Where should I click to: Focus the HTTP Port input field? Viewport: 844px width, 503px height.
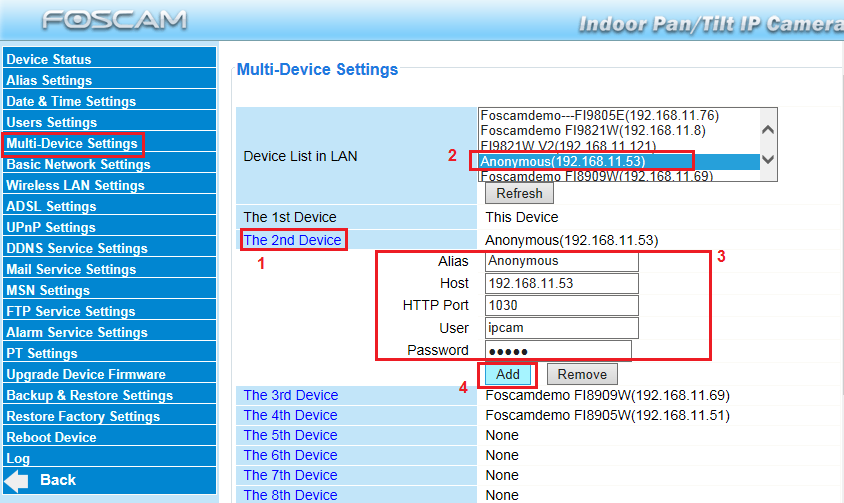coord(561,305)
